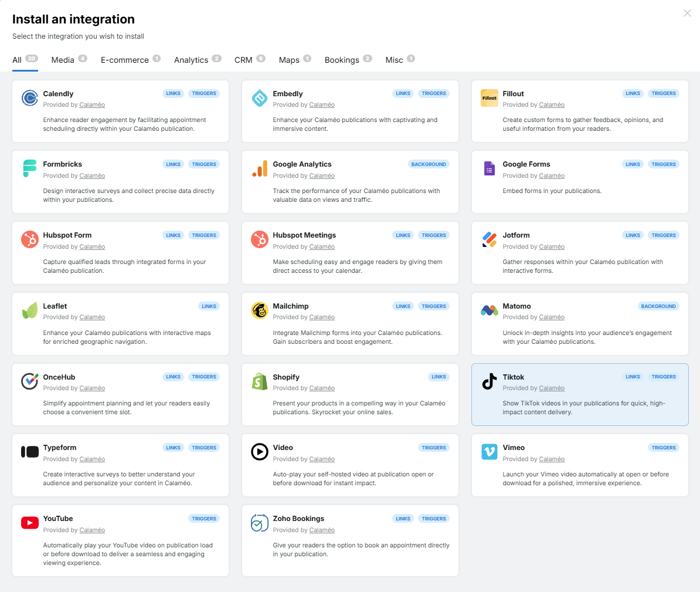The width and height of the screenshot is (700, 592).
Task: Click the Calendly logo icon
Action: 29,98
